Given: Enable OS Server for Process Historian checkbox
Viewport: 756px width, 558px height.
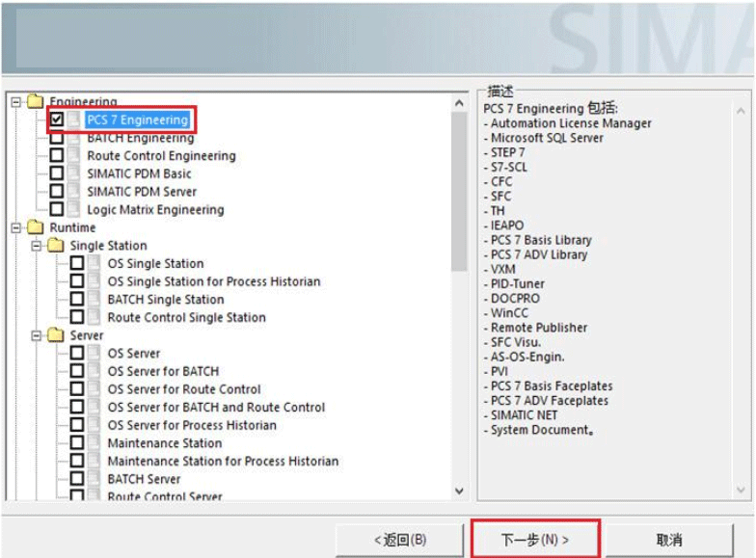Looking at the screenshot, I should [x=77, y=424].
